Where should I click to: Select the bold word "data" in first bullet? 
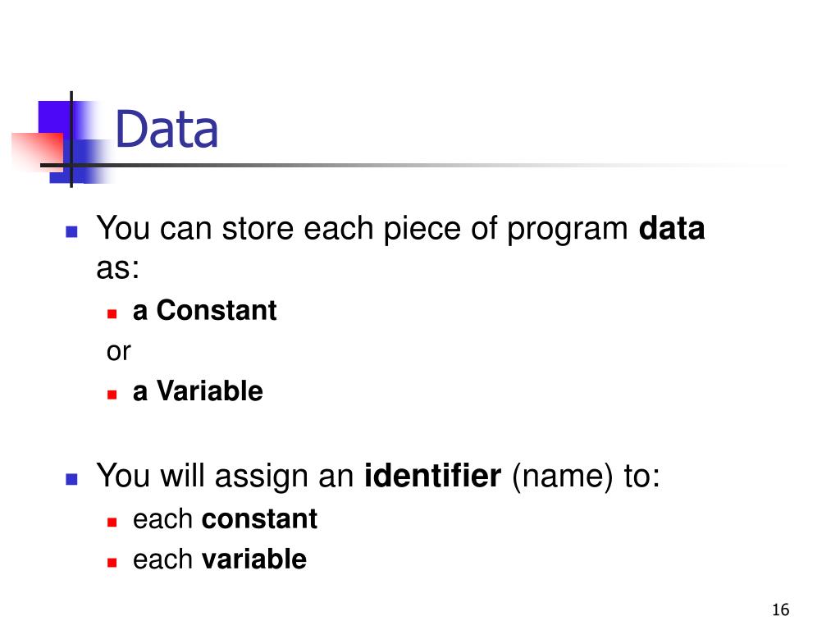click(672, 229)
